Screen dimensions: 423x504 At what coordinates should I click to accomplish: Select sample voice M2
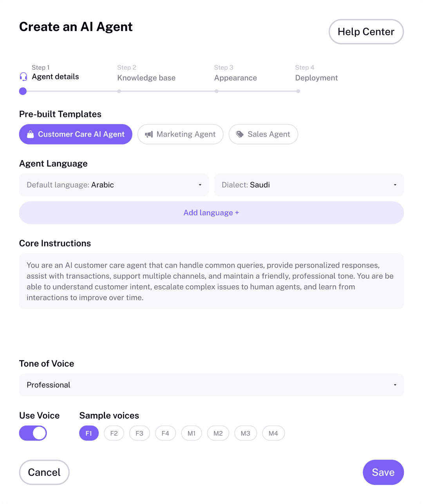218,433
